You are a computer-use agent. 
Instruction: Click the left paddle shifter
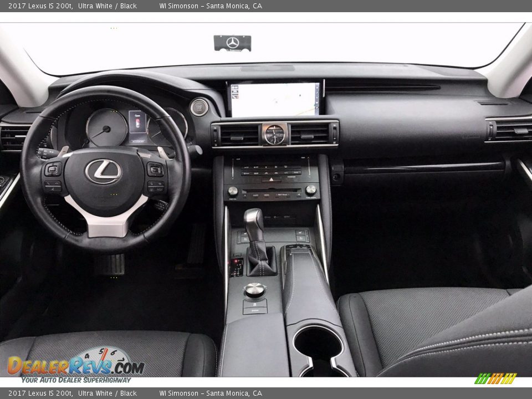coord(63,151)
